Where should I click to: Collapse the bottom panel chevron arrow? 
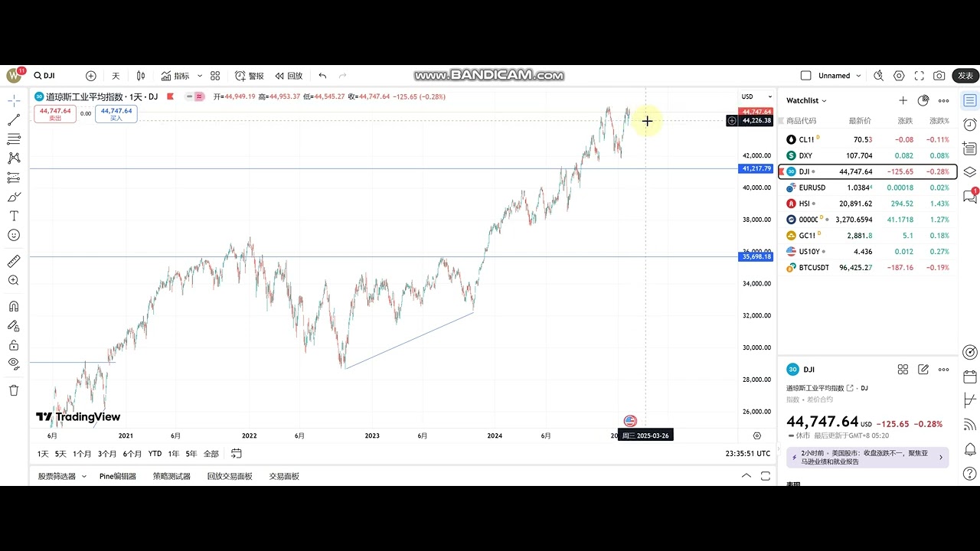[x=746, y=476]
